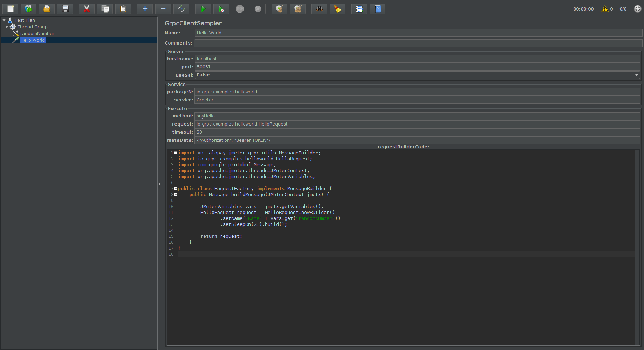Click the Cut scissors icon
The width and height of the screenshot is (644, 350).
tap(87, 9)
